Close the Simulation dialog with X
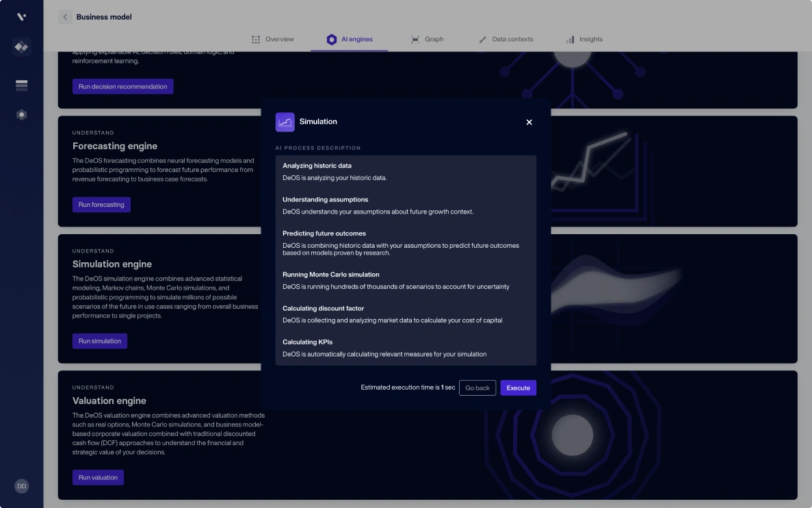 [529, 123]
